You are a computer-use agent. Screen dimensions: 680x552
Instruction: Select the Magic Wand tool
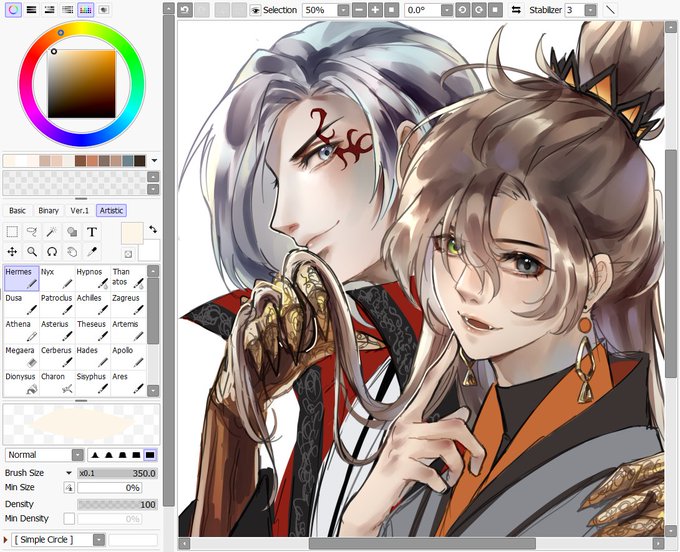coord(52,232)
